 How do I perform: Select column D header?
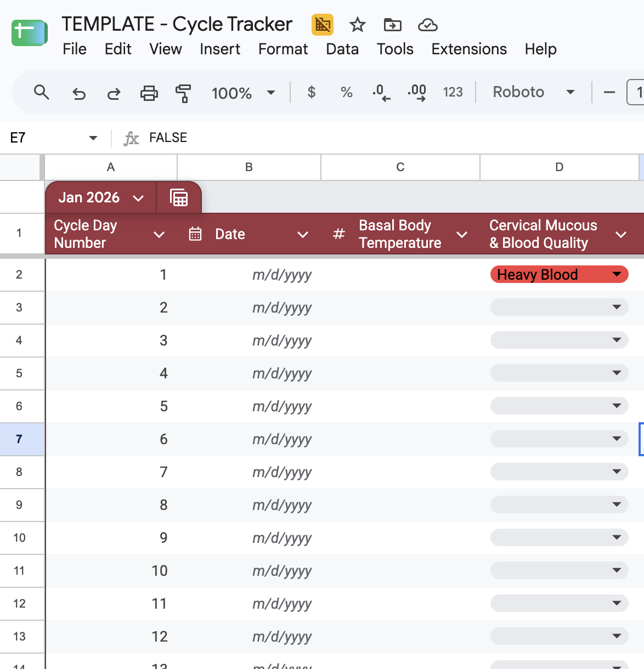560,167
